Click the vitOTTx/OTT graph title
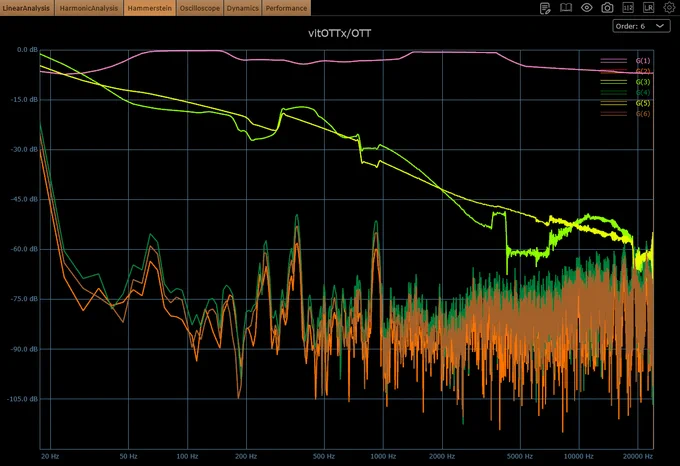 tap(340, 33)
